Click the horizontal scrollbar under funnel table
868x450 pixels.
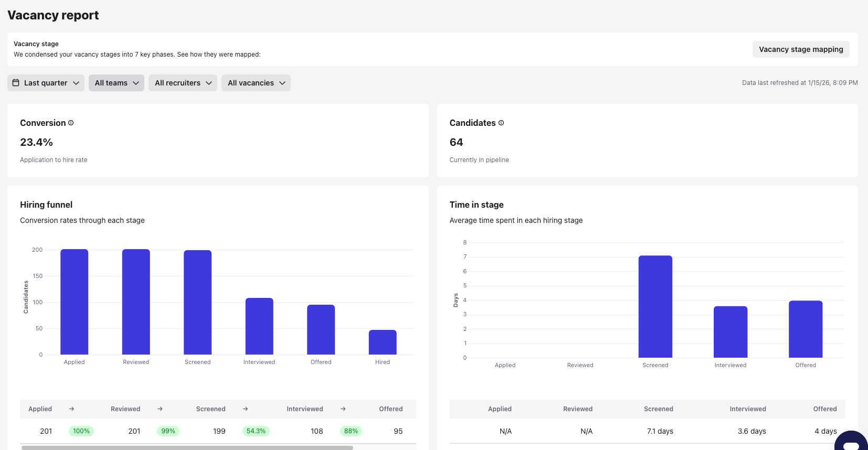tap(187, 448)
